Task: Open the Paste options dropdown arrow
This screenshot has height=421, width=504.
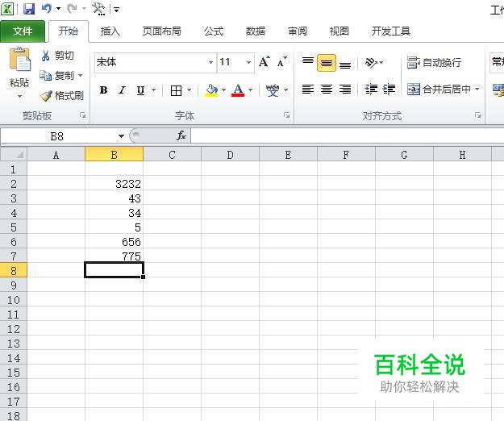Action: [x=19, y=96]
